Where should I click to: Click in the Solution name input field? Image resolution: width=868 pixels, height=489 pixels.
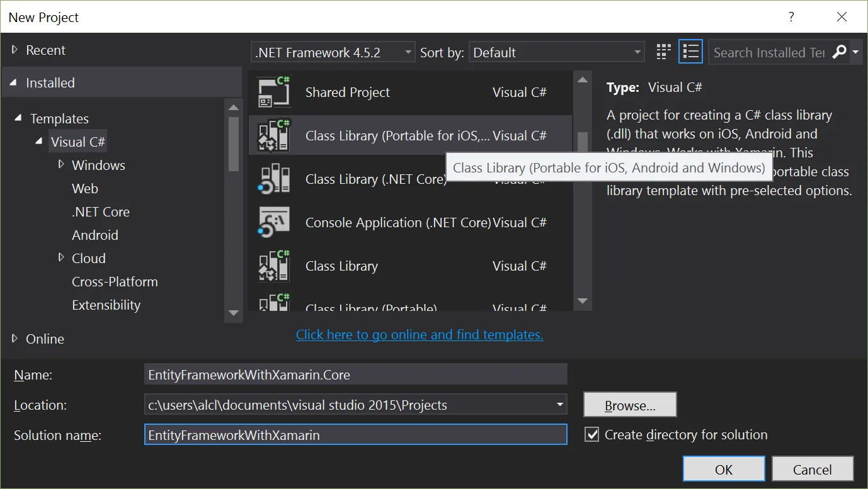pos(356,435)
